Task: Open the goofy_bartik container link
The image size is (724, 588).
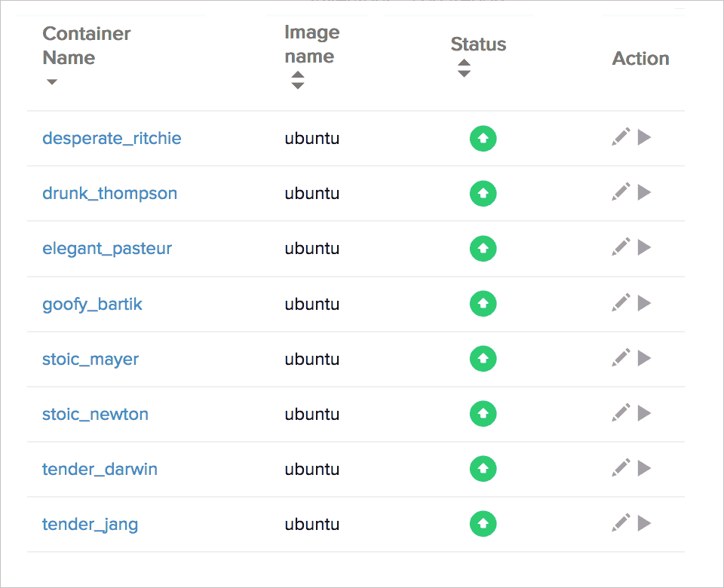Action: pos(92,304)
